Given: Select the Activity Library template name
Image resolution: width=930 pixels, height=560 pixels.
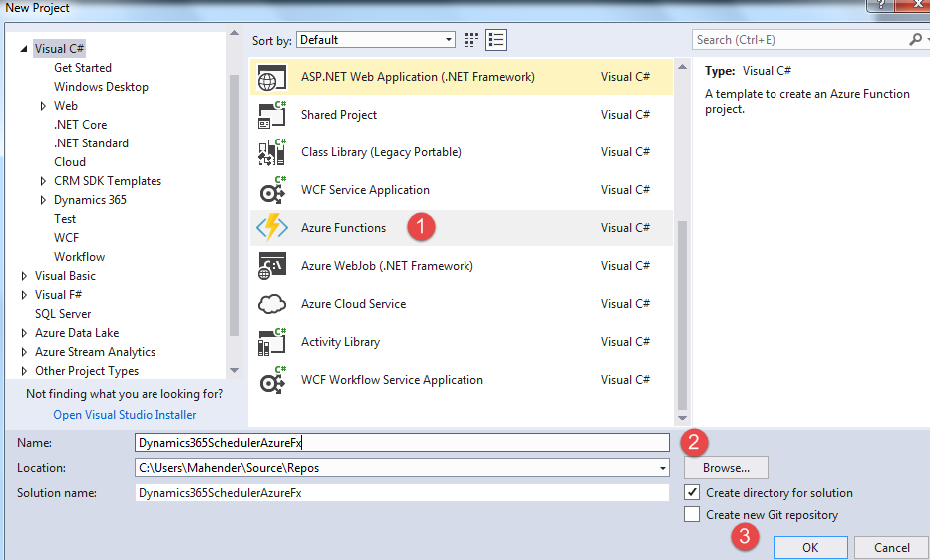Looking at the screenshot, I should [x=340, y=342].
